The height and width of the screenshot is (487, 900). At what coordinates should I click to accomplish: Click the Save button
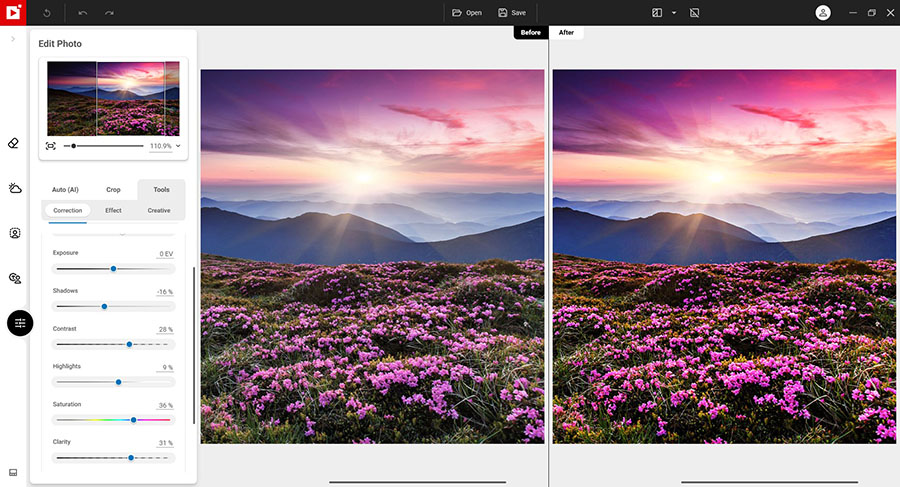[511, 13]
